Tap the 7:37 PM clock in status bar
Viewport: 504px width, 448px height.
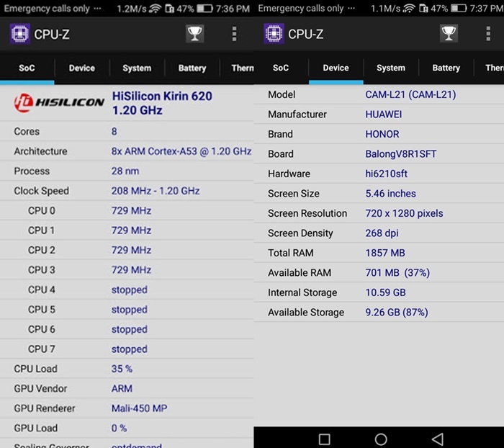coord(487,9)
